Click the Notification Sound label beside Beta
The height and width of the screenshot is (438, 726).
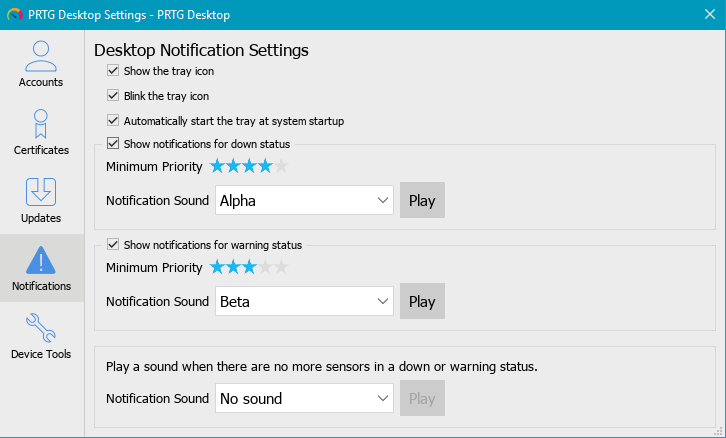point(157,301)
